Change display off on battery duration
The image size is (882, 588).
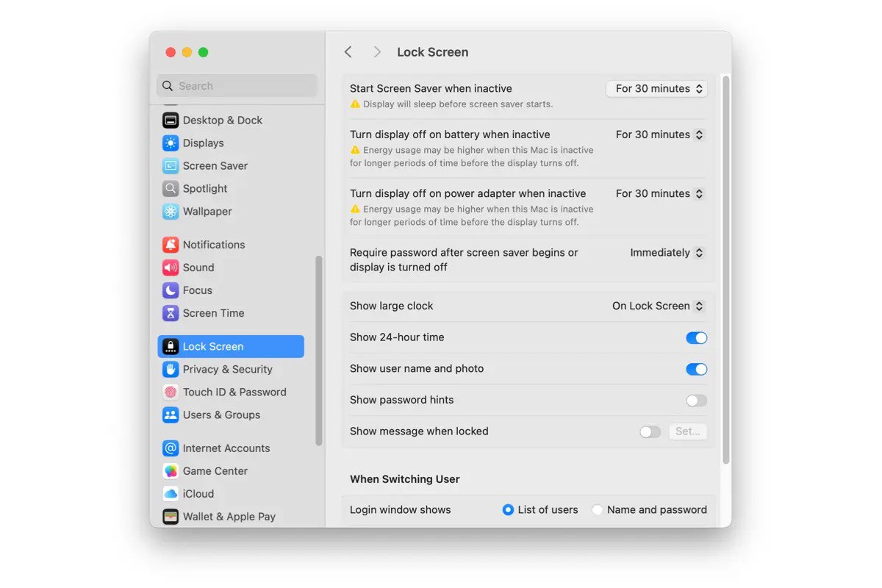[x=660, y=135]
